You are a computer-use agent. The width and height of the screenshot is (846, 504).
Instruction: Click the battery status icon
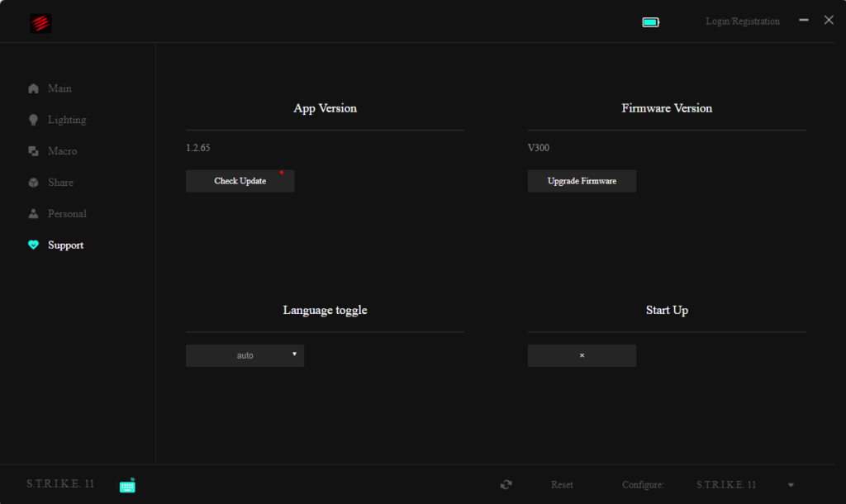[651, 22]
